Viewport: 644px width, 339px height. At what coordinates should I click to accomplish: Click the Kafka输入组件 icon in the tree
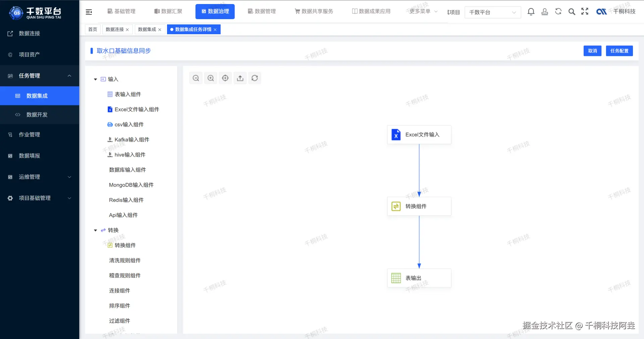[x=110, y=140]
